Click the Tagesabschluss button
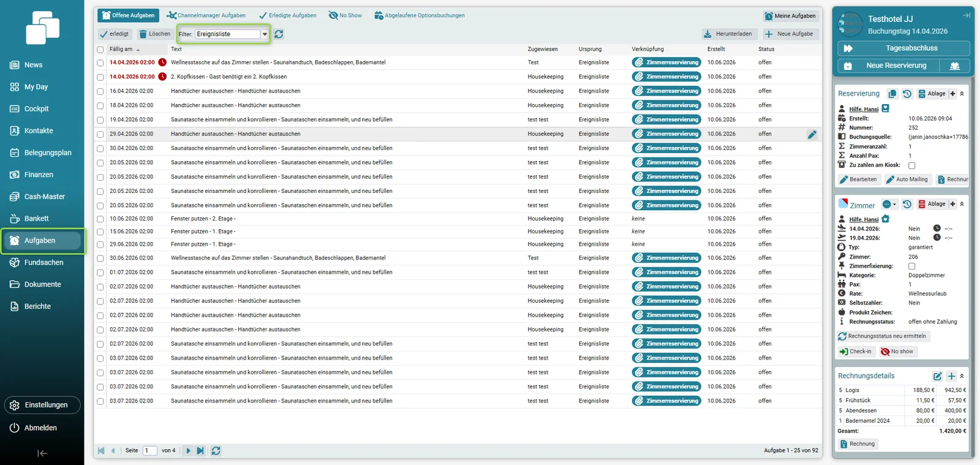This screenshot has width=980, height=465. (903, 48)
